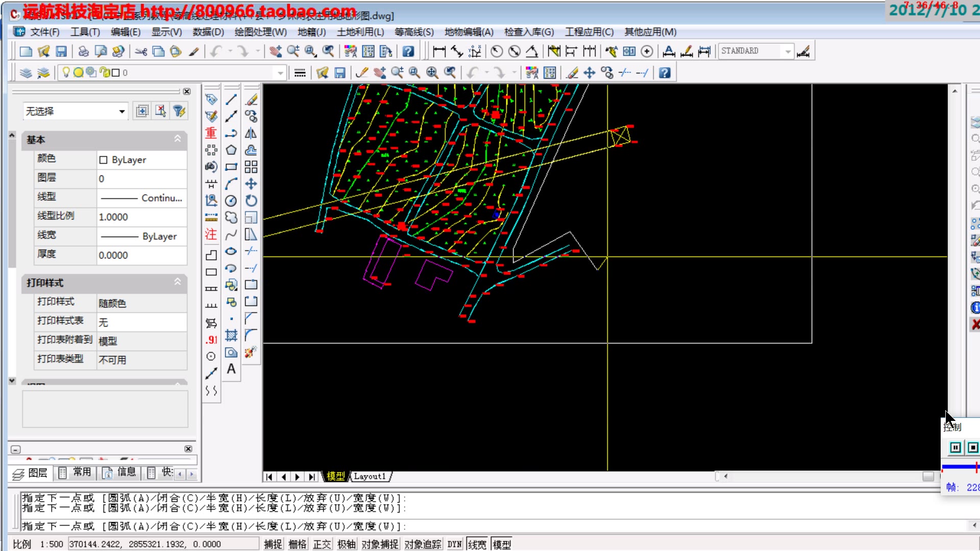Select the Ellipse draw tool
This screenshot has height=551, width=980.
click(x=231, y=251)
